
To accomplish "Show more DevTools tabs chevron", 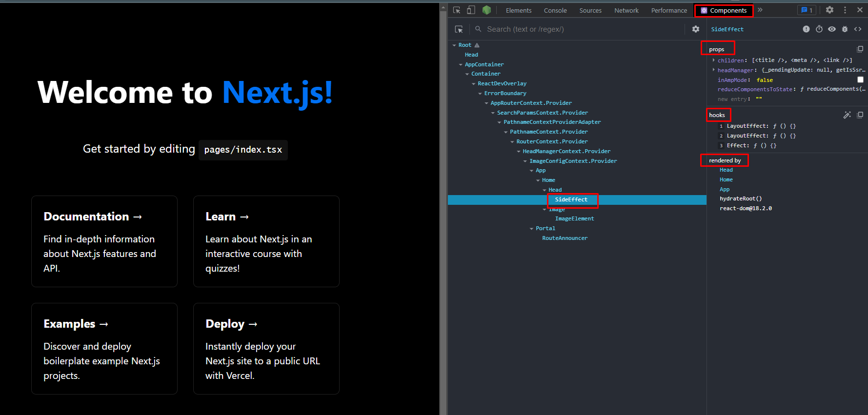I will coord(760,10).
